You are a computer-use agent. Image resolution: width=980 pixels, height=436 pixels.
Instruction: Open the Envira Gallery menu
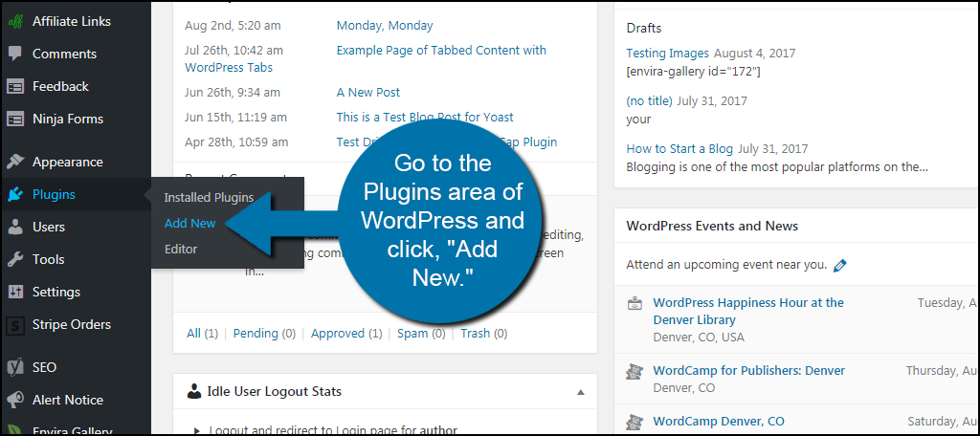point(72,431)
